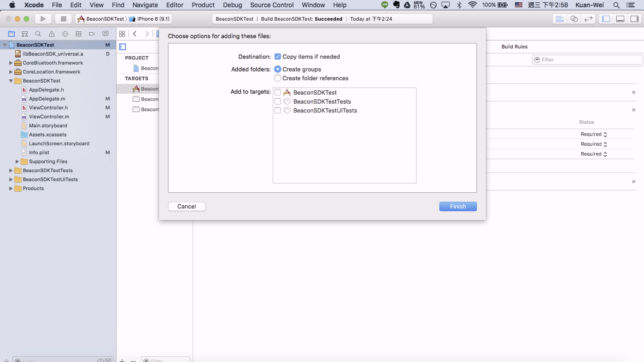Show the Standard editor
Viewport: 644px width, 362px height.
[560, 19]
